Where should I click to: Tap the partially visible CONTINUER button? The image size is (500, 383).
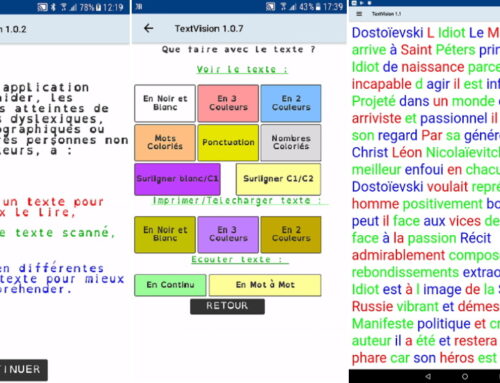coord(23,370)
